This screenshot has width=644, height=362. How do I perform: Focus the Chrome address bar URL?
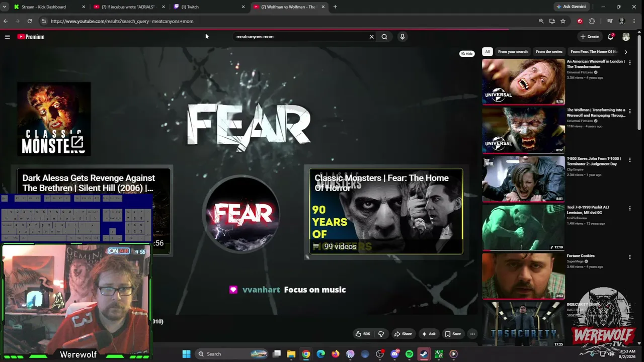tap(122, 21)
